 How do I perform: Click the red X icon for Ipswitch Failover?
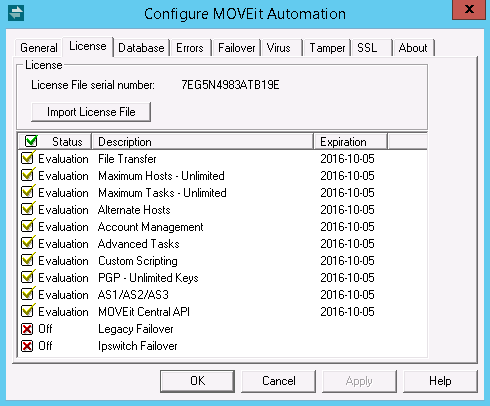(27, 346)
